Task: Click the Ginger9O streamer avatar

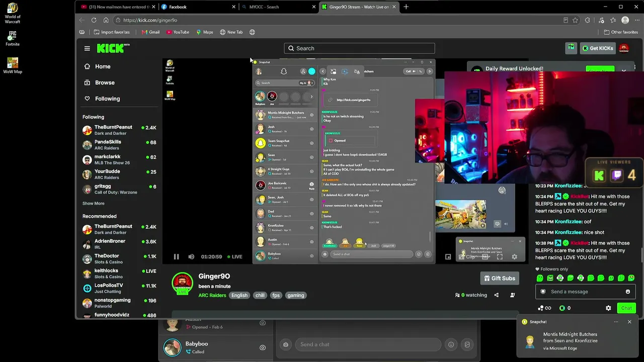Action: [182, 284]
